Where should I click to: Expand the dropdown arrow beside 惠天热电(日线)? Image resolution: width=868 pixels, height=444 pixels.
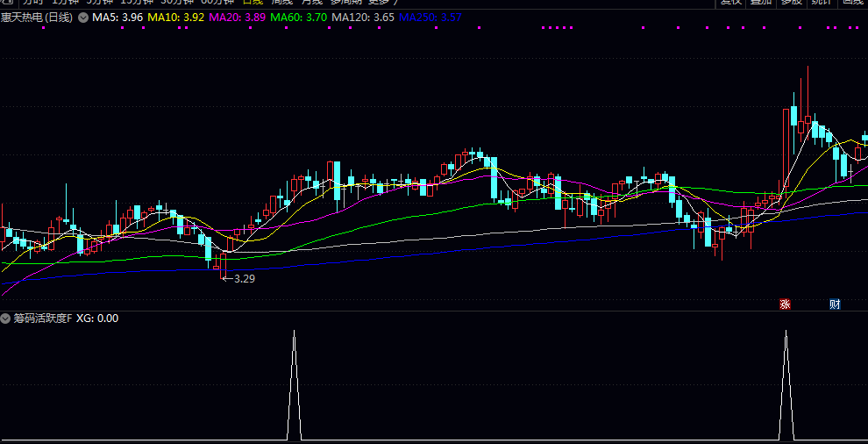[x=83, y=18]
